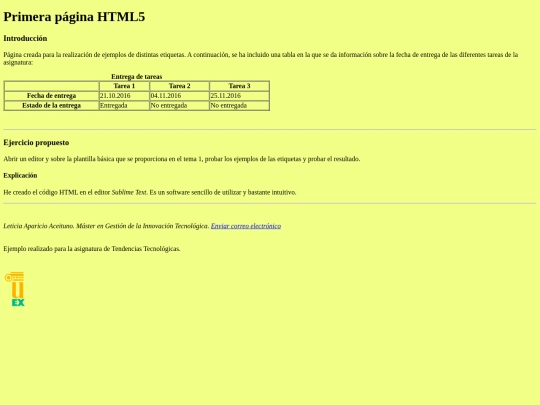
Task: Click the 'Fecha de entrega' row header
Action: [51, 96]
